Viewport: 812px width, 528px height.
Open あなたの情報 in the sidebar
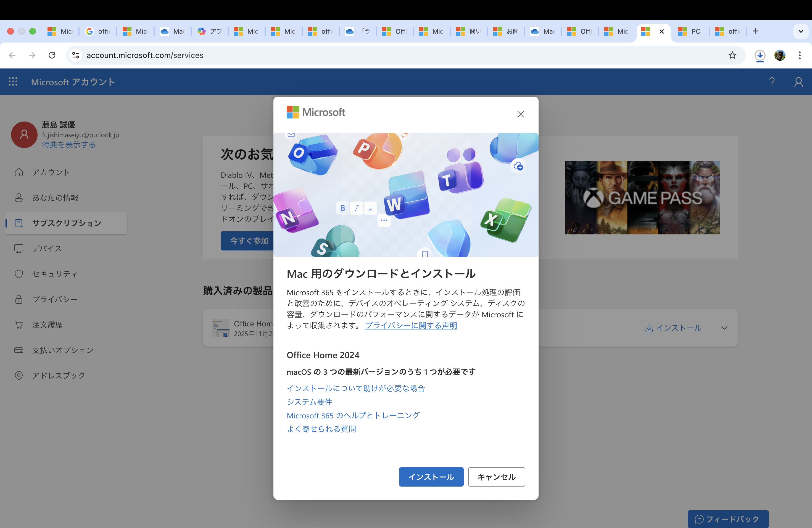tap(66, 198)
